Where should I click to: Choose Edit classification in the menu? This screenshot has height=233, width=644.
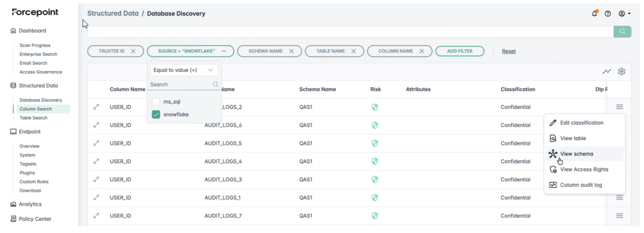click(581, 123)
